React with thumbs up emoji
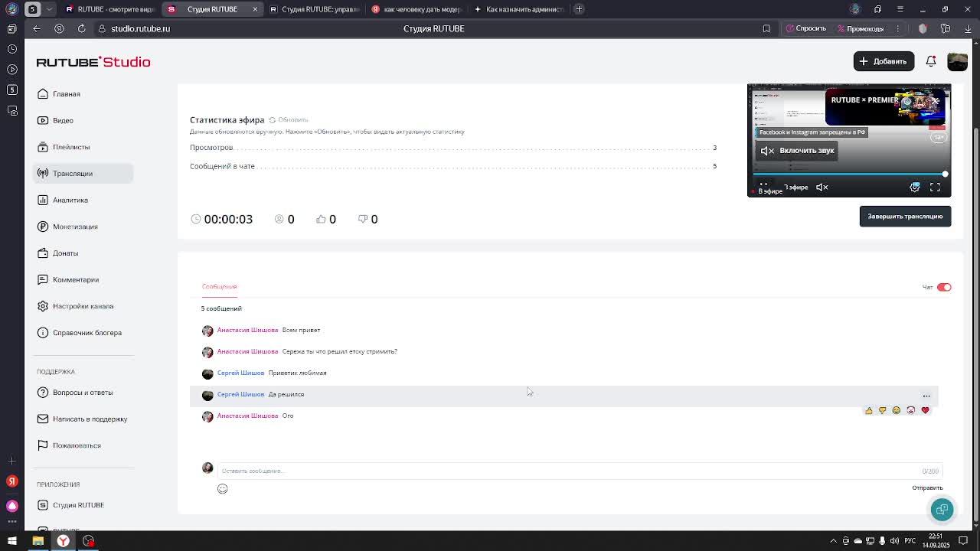 pyautogui.click(x=868, y=410)
